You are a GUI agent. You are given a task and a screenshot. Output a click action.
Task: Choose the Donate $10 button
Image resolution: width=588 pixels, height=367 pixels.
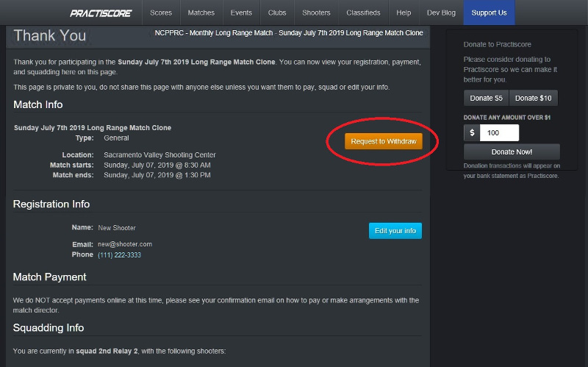coord(533,99)
